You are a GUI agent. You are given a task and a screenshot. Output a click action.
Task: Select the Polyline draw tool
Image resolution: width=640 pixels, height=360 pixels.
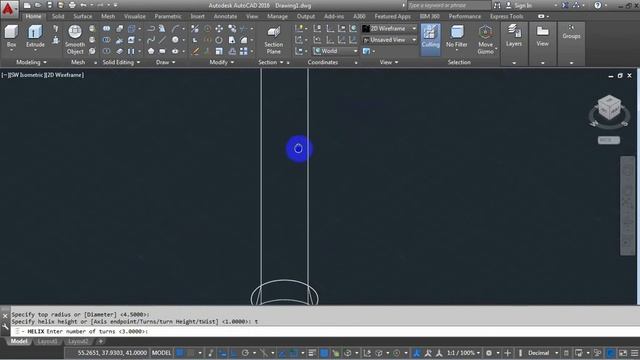[151, 29]
